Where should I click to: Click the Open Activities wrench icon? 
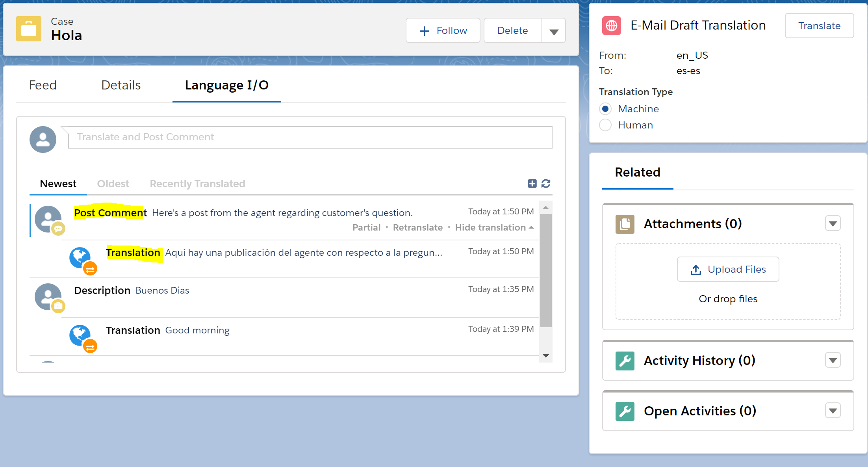[625, 411]
